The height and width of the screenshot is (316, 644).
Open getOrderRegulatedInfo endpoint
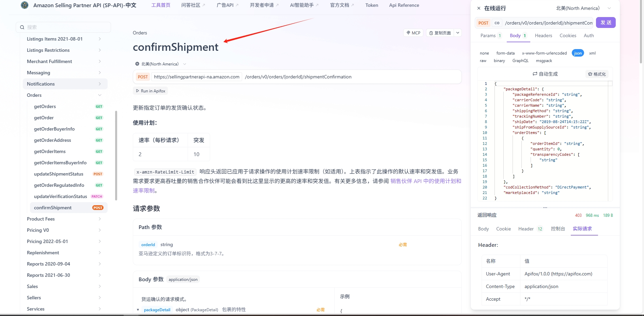tap(68, 185)
